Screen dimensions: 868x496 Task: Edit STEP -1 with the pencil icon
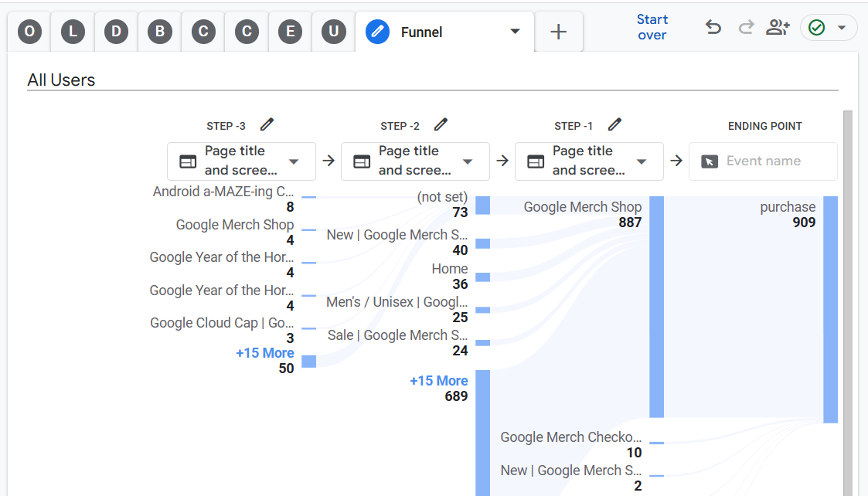[x=614, y=124]
